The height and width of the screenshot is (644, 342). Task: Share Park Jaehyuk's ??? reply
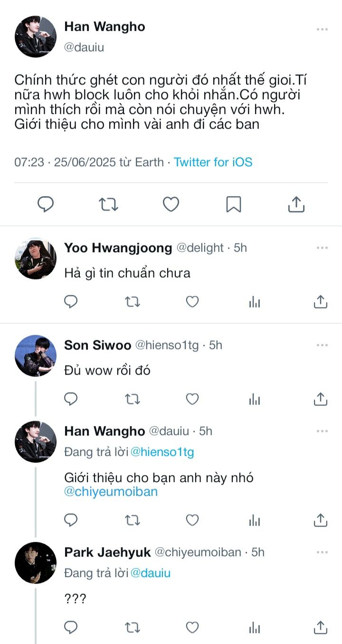click(321, 627)
